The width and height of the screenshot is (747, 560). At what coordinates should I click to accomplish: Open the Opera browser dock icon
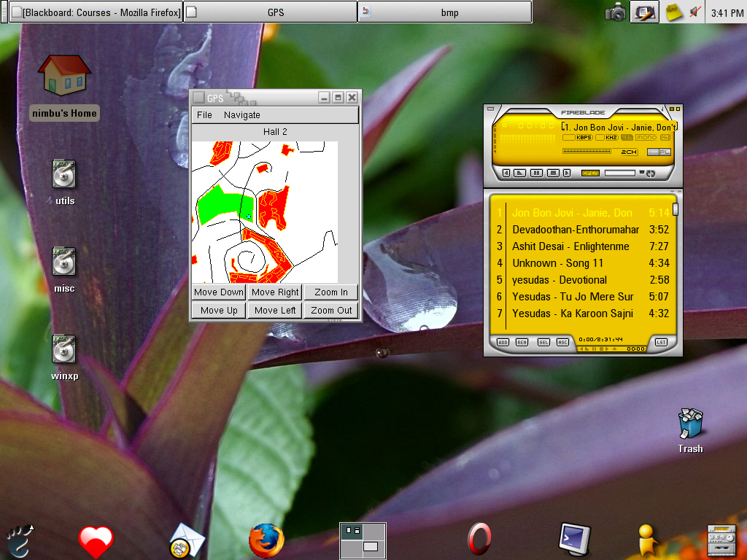pyautogui.click(x=479, y=541)
